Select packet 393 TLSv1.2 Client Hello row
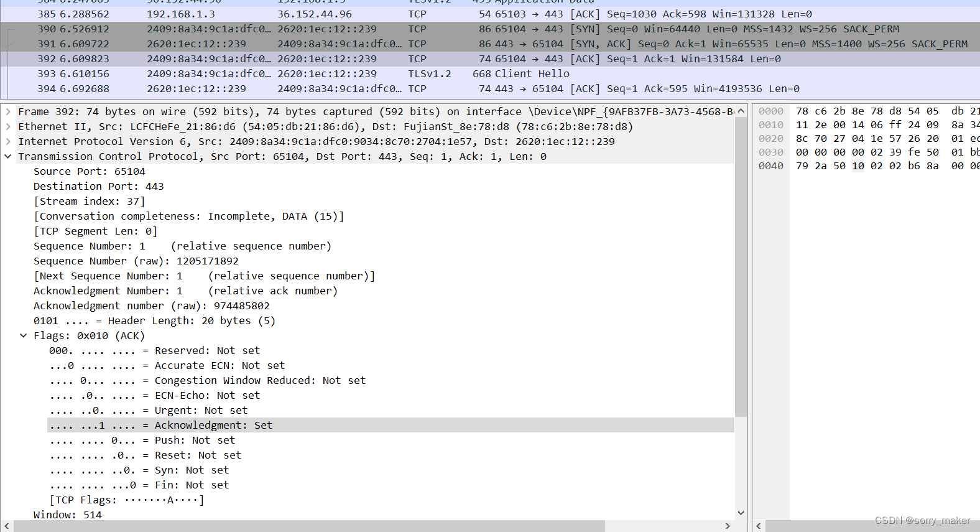The image size is (980, 532). [x=490, y=73]
